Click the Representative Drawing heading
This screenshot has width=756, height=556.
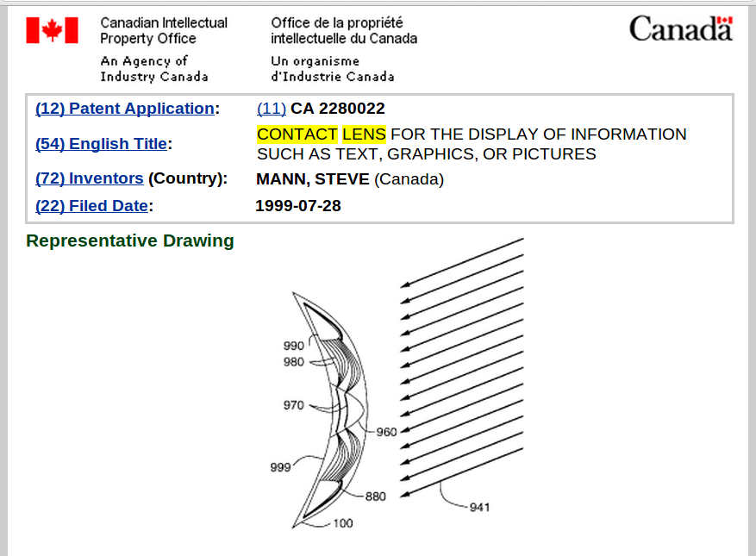[130, 241]
